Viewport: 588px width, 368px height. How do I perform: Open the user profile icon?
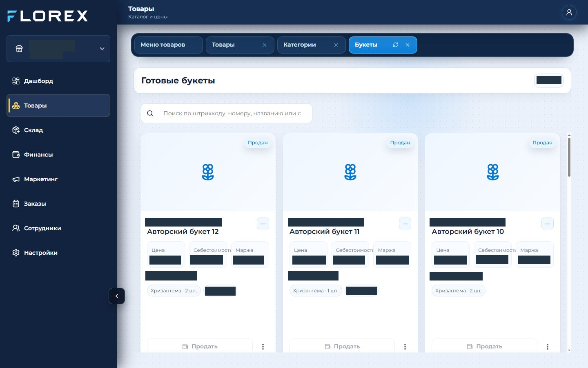[x=569, y=12]
